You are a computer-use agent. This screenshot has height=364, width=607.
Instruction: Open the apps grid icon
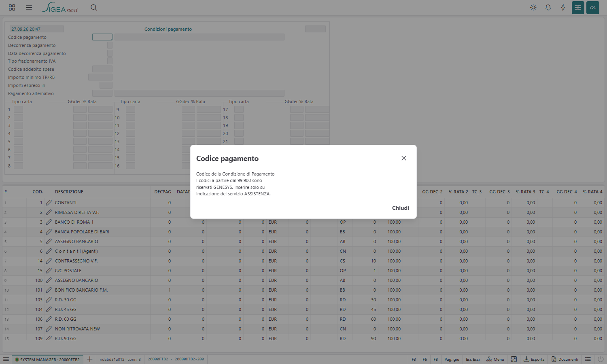[12, 7]
